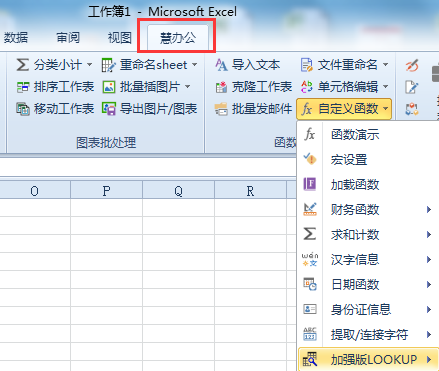Click the chart icon beside 财务函数

310,209
